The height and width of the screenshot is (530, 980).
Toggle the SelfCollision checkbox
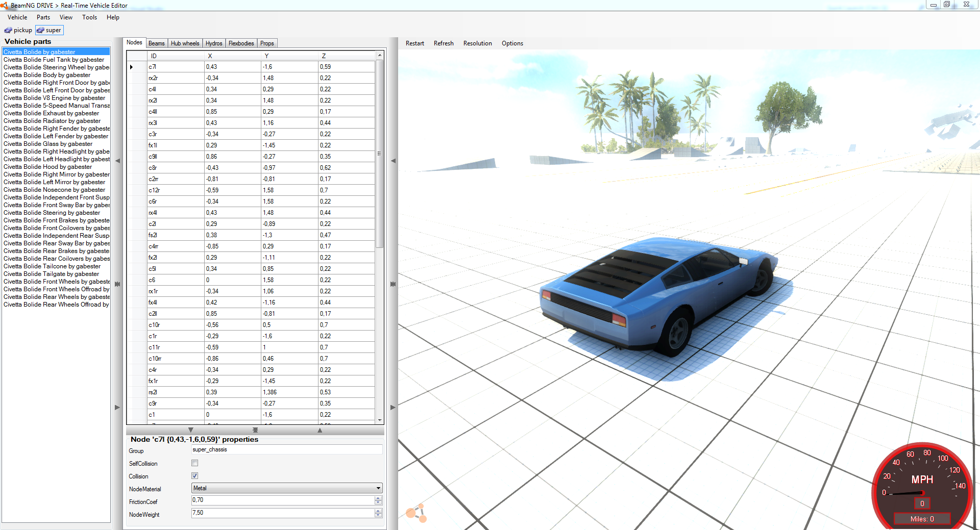194,463
